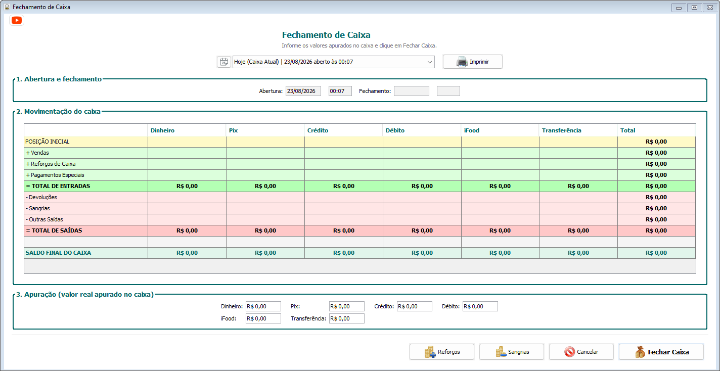Click the calendar icon beside the date selector

[x=224, y=62]
